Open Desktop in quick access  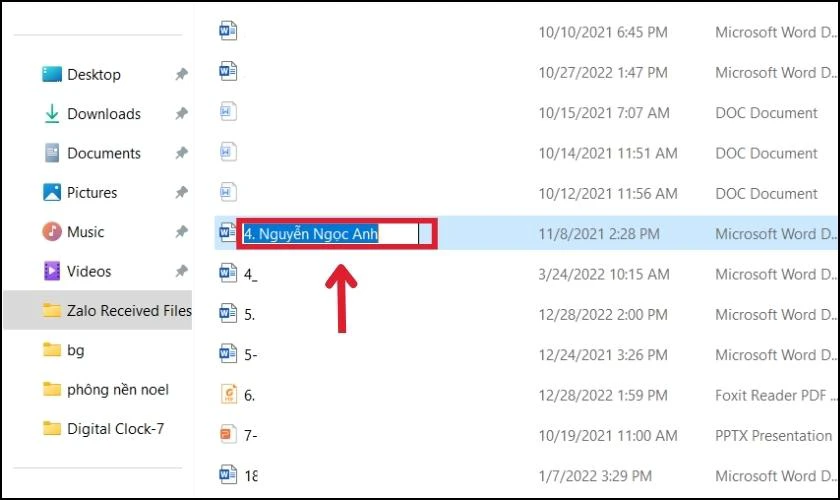94,74
